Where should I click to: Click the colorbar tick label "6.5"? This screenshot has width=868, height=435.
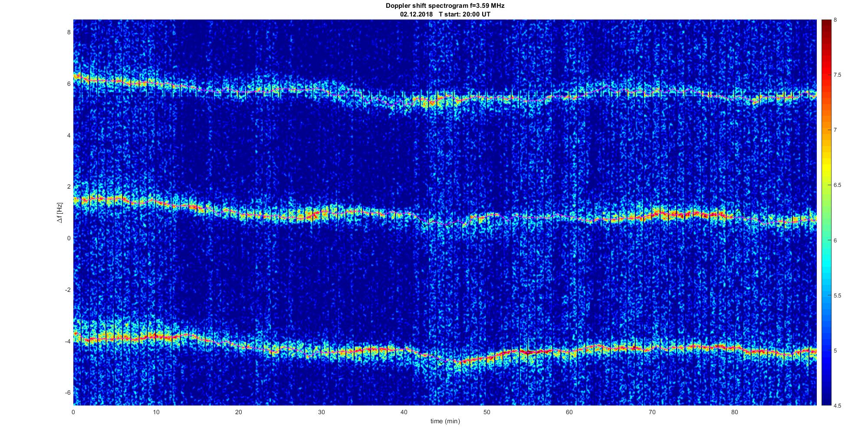[x=838, y=185]
